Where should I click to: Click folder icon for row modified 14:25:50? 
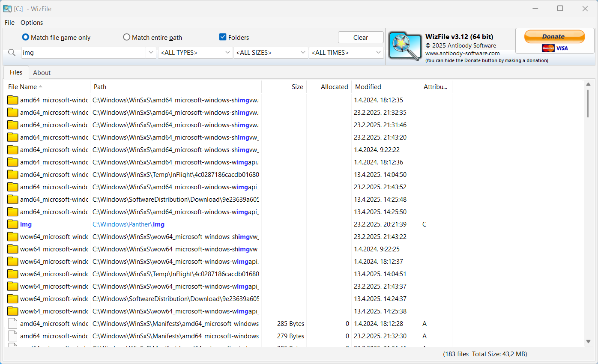click(13, 212)
